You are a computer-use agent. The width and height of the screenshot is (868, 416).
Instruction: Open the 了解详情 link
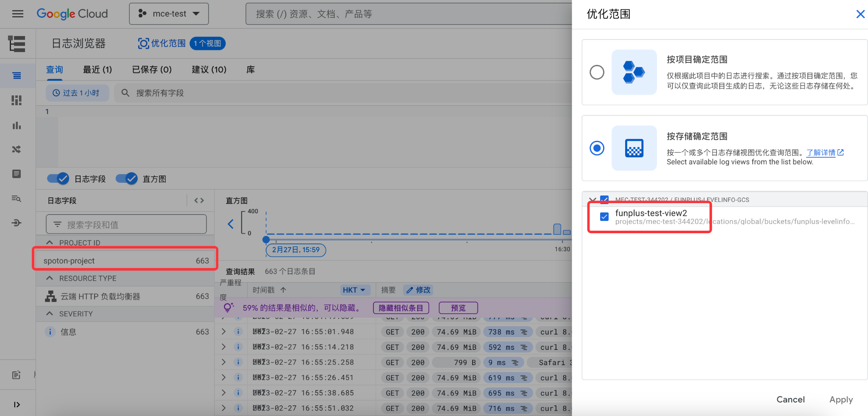pyautogui.click(x=825, y=153)
